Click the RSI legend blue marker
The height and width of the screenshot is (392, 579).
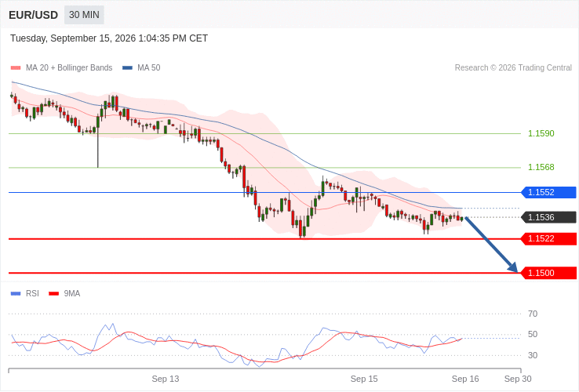click(x=16, y=294)
